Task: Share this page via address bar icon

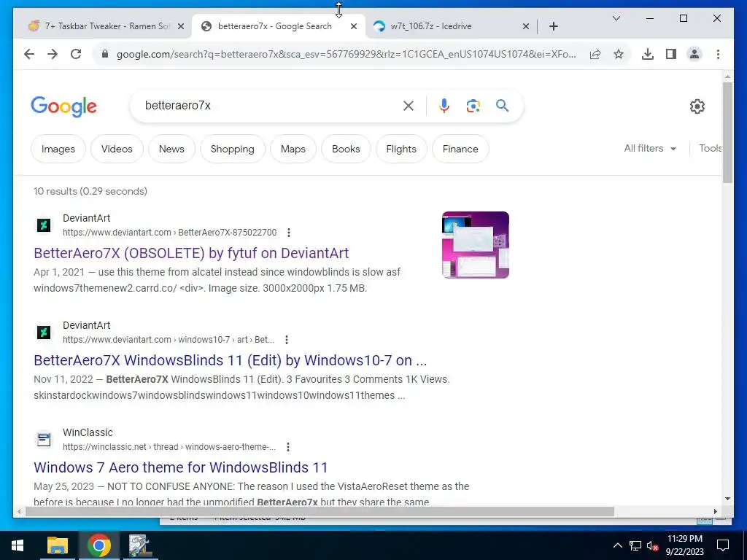Action: click(595, 54)
